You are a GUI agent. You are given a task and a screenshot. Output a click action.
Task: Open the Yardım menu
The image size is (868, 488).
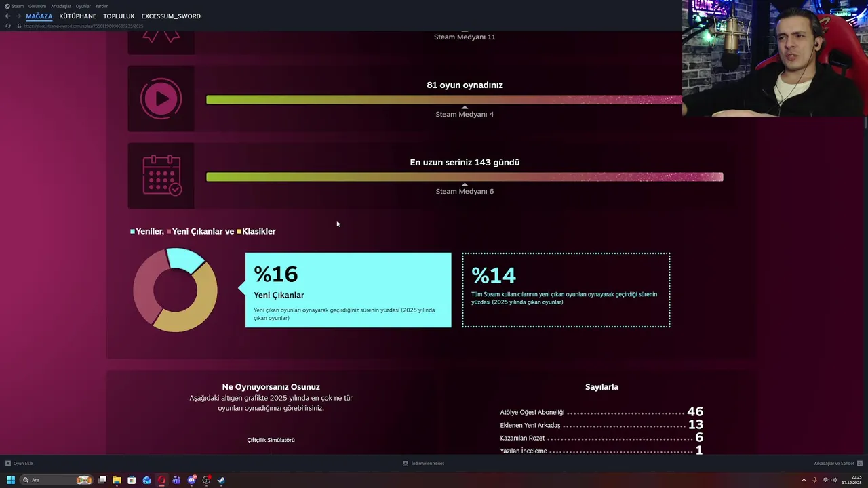pyautogui.click(x=102, y=6)
